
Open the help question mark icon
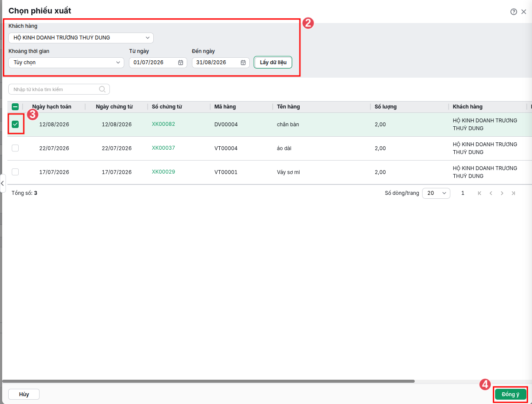point(514,12)
